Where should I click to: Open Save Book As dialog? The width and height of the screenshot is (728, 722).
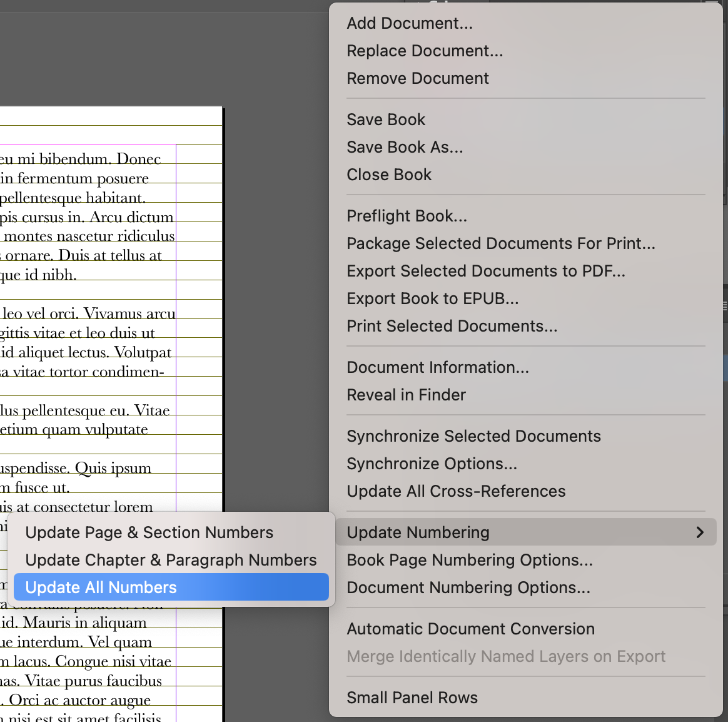pyautogui.click(x=405, y=147)
